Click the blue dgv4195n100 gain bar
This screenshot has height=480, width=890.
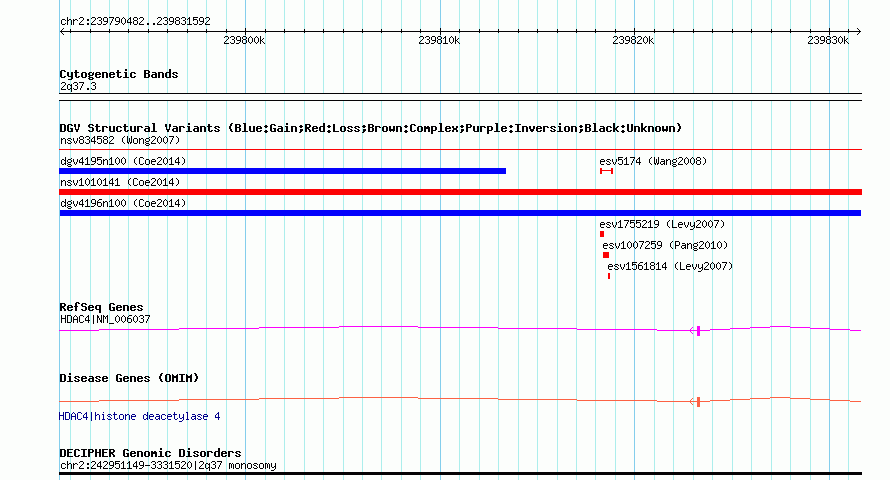pos(283,171)
